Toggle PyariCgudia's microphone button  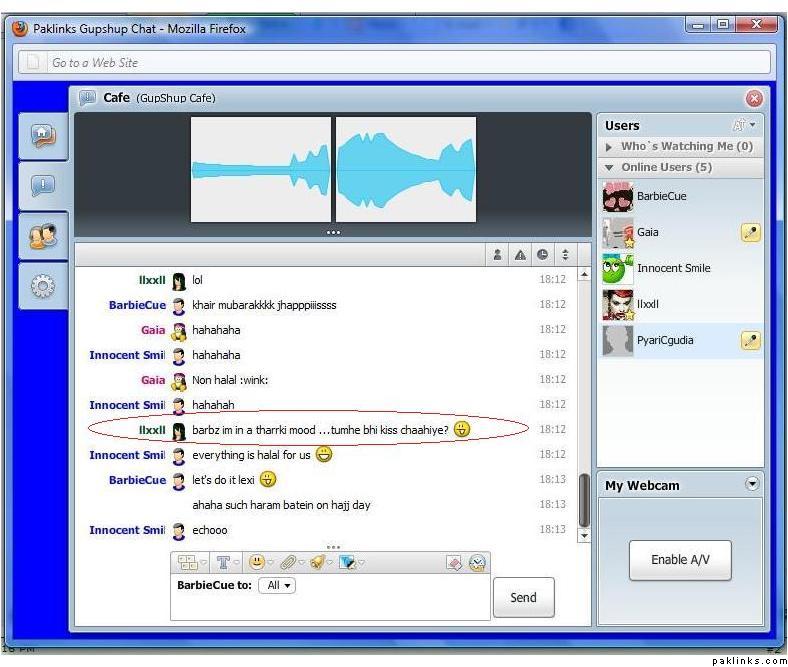[750, 341]
